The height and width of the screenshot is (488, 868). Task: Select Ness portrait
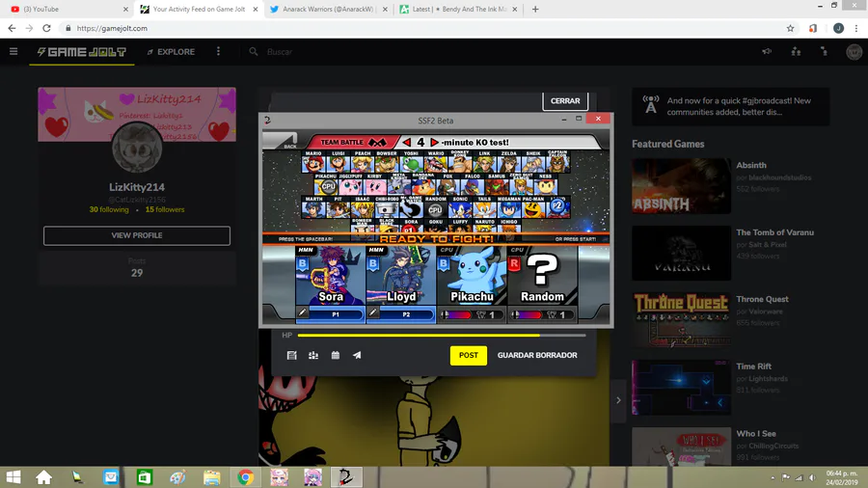pos(545,186)
